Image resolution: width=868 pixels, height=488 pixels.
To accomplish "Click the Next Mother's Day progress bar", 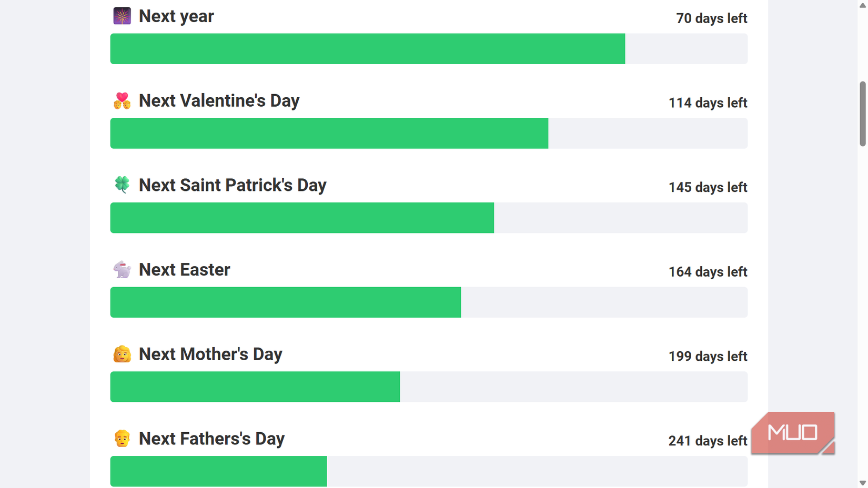I will click(x=429, y=387).
